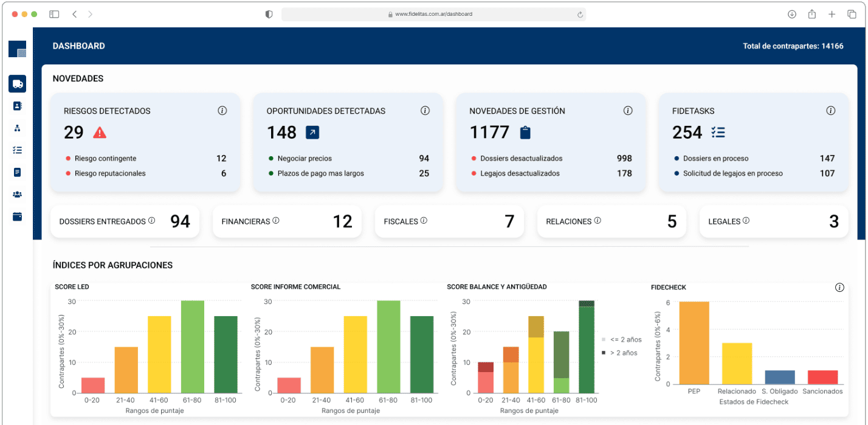This screenshot has height=425, width=868.
Task: Select the organization hierarchy icon in the sidebar
Action: [17, 128]
